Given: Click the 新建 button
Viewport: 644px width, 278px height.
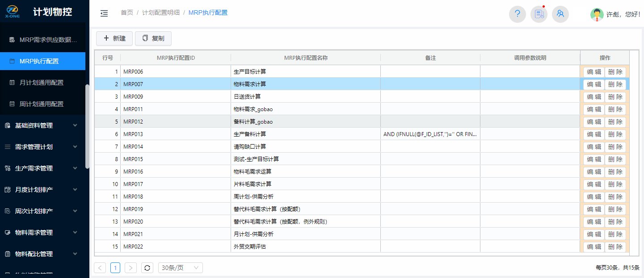Looking at the screenshot, I should click(114, 38).
